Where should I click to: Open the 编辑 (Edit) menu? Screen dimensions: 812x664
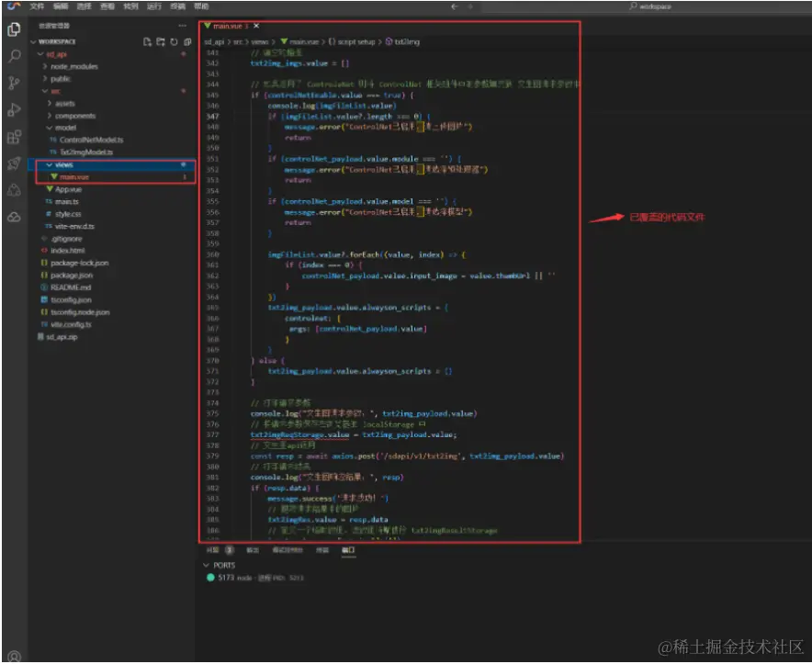point(61,6)
